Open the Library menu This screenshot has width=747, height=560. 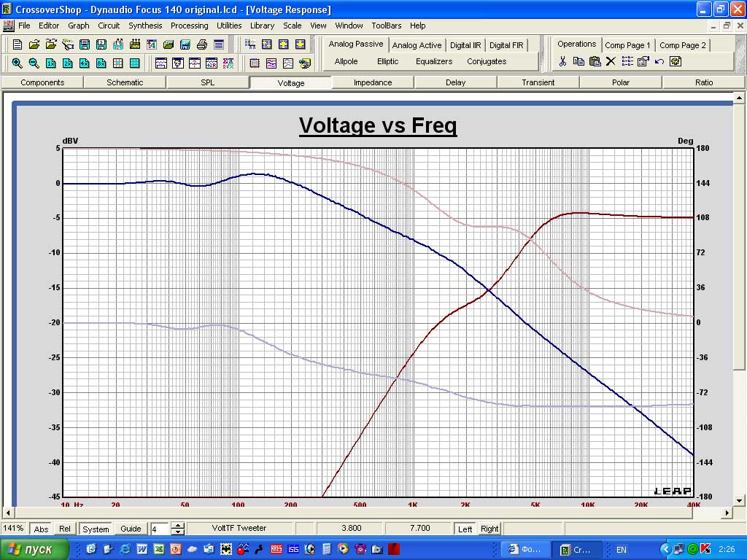tap(263, 26)
